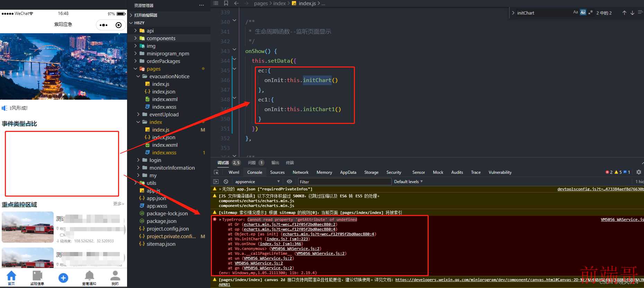Image resolution: width=644 pixels, height=288 pixels.
Task: Tap the home tab icon in simulator
Action: pyautogui.click(x=11, y=276)
